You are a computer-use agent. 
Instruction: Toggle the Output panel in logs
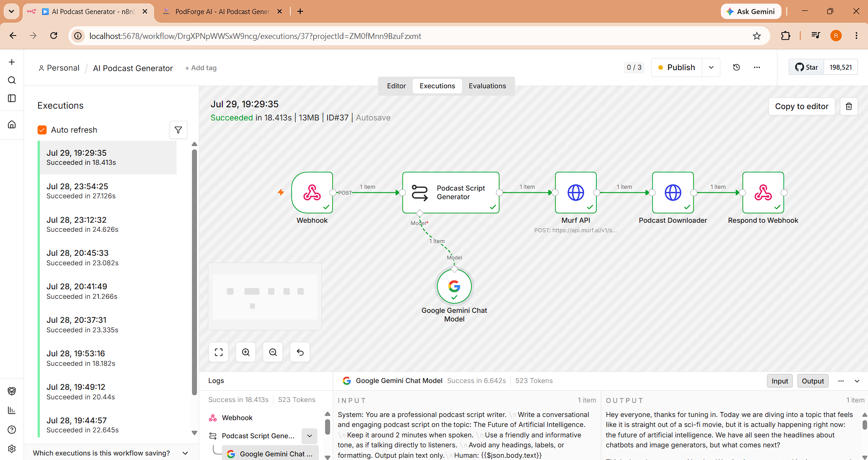[813, 381]
